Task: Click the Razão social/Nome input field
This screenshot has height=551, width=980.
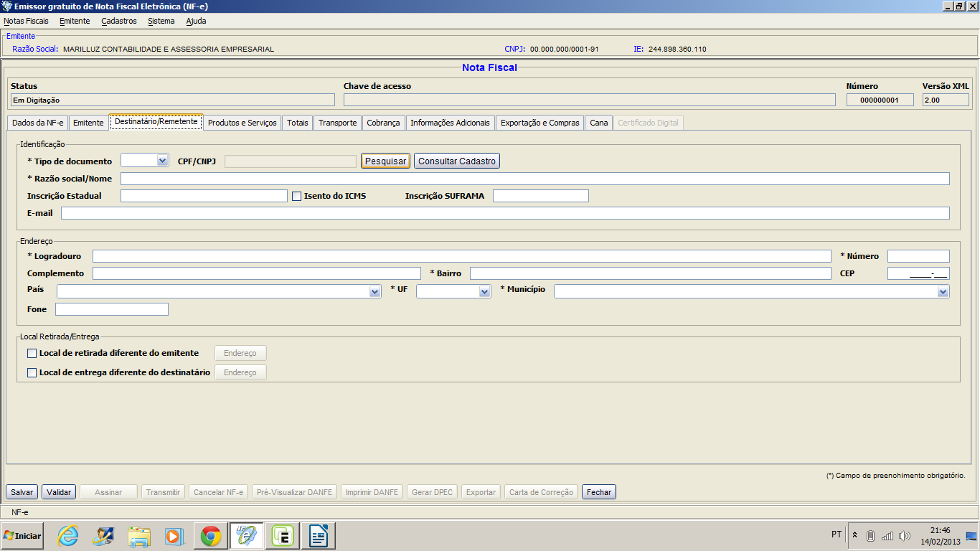Action: click(535, 179)
